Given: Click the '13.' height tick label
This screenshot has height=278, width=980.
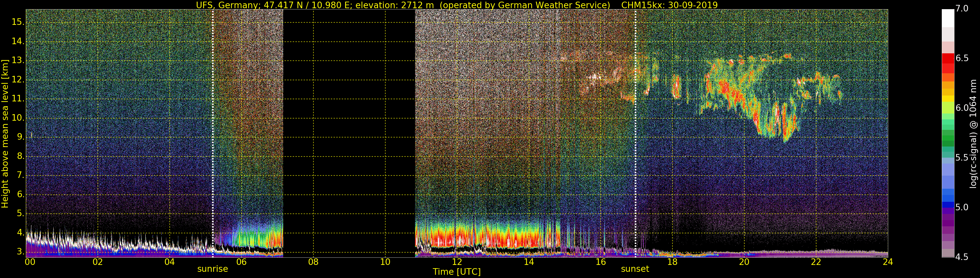Looking at the screenshot, I should pos(18,60).
